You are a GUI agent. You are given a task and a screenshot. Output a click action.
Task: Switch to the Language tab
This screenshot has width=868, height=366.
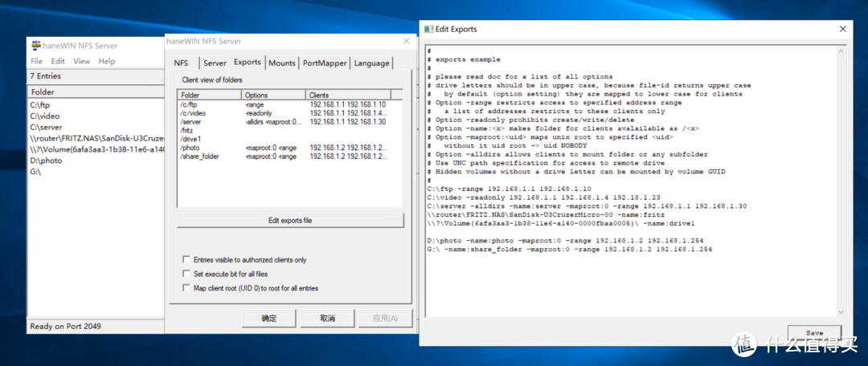[x=372, y=63]
